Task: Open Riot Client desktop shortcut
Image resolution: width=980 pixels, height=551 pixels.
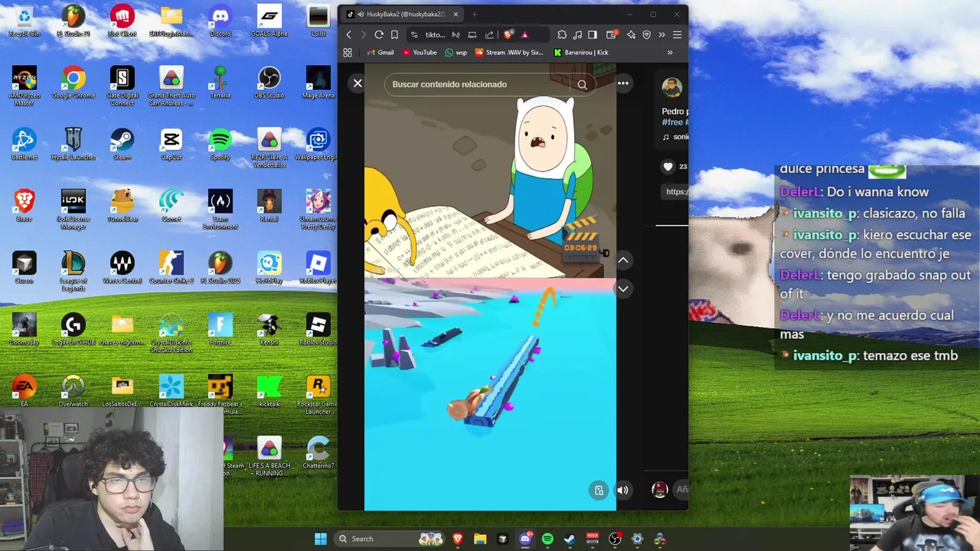Action: tap(122, 21)
